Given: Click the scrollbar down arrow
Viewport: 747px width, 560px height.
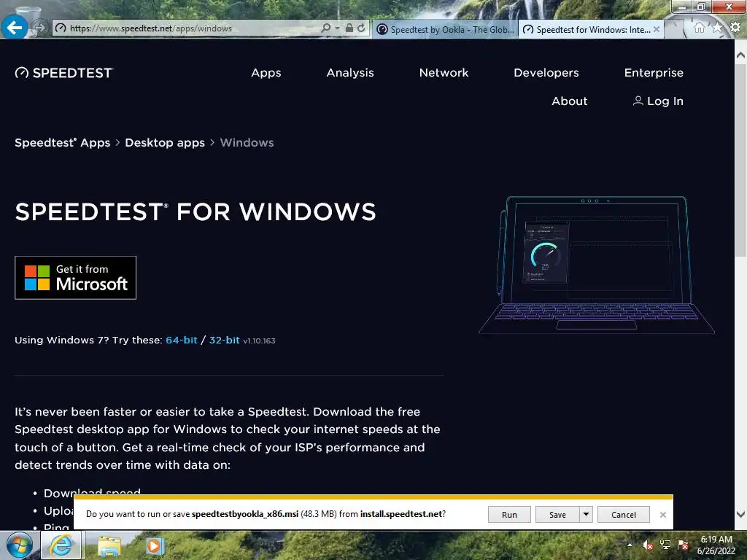Looking at the screenshot, I should (740, 514).
